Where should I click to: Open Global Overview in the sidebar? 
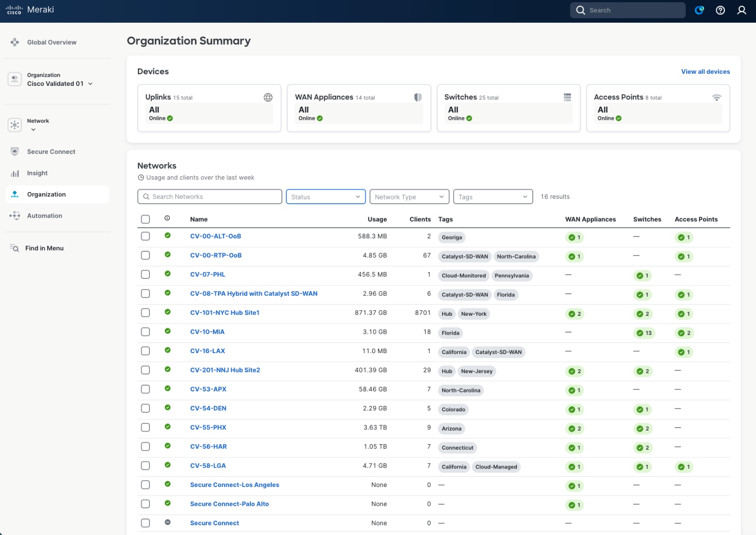click(52, 42)
